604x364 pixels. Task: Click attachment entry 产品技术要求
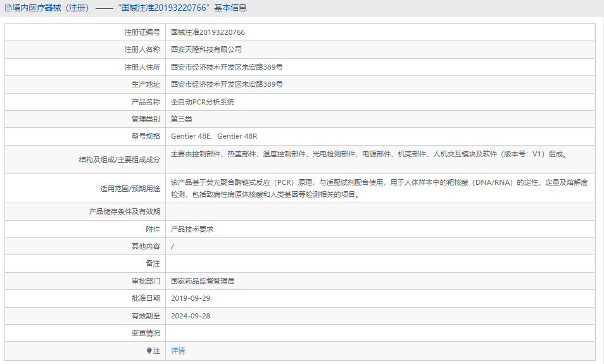(192, 229)
